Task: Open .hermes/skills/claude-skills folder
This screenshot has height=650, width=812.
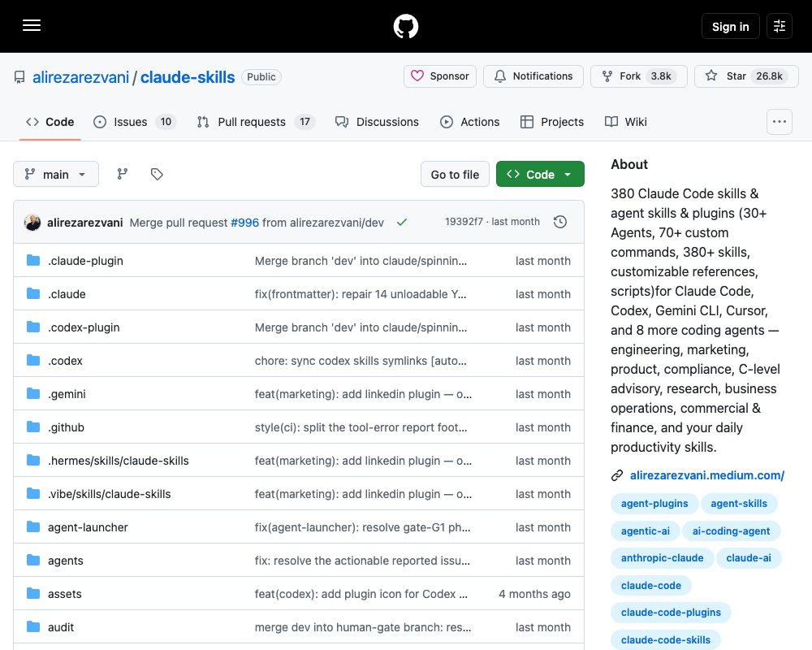Action: click(x=119, y=461)
